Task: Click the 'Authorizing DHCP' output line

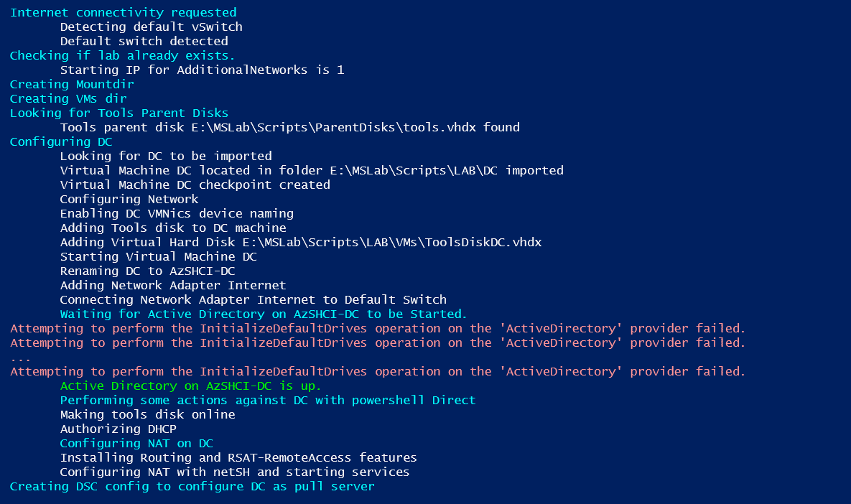Action: 118,429
